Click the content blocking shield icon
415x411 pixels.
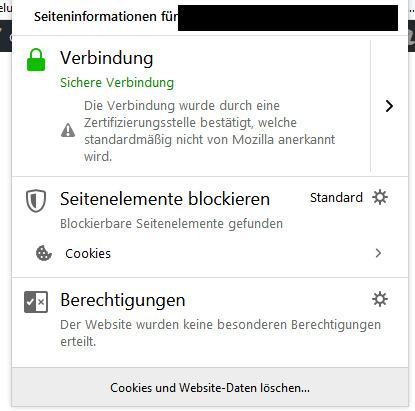point(36,201)
